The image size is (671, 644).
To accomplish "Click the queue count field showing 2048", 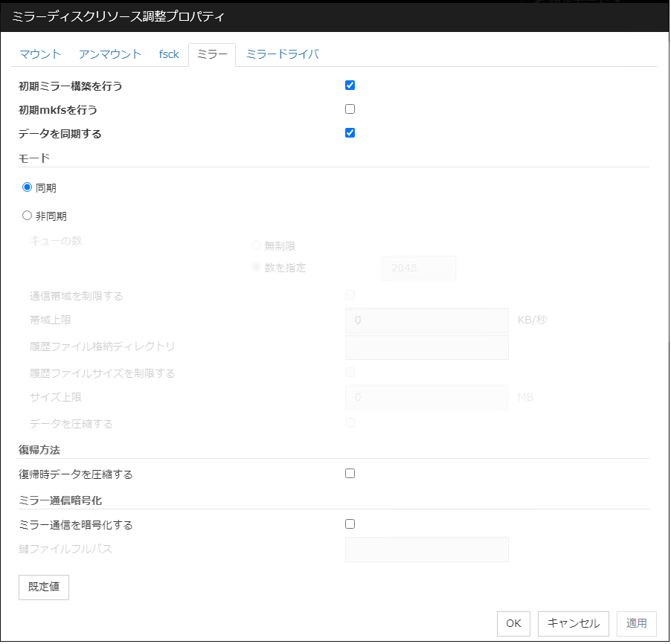I will (418, 268).
